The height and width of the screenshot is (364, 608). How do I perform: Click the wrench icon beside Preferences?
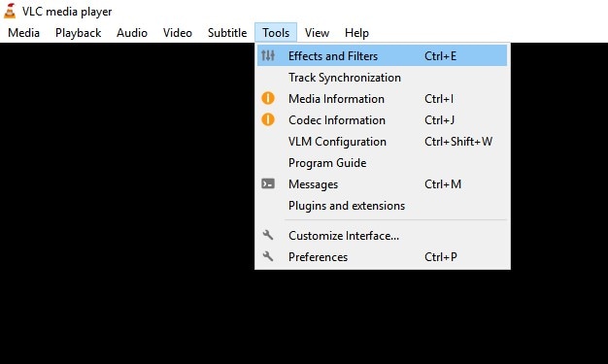(268, 256)
